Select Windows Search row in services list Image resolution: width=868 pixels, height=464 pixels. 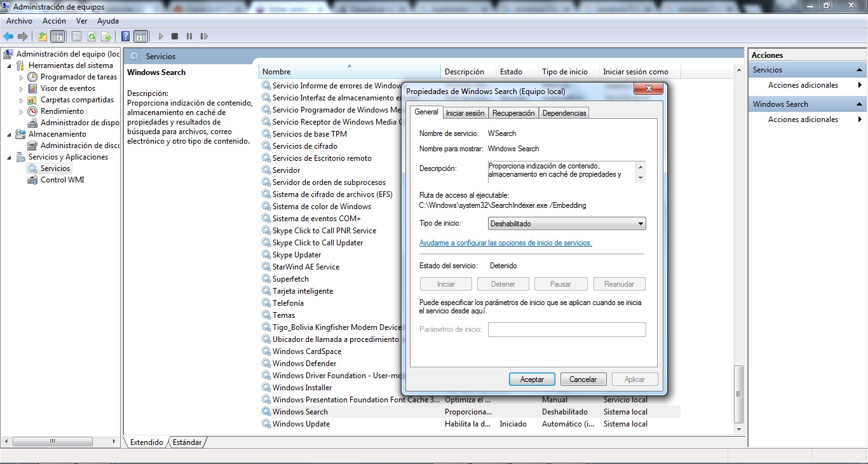470,412
